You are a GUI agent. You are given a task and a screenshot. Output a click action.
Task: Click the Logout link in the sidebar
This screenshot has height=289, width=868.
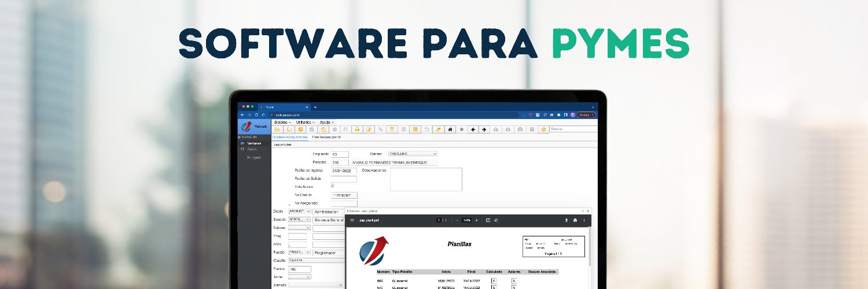(254, 157)
